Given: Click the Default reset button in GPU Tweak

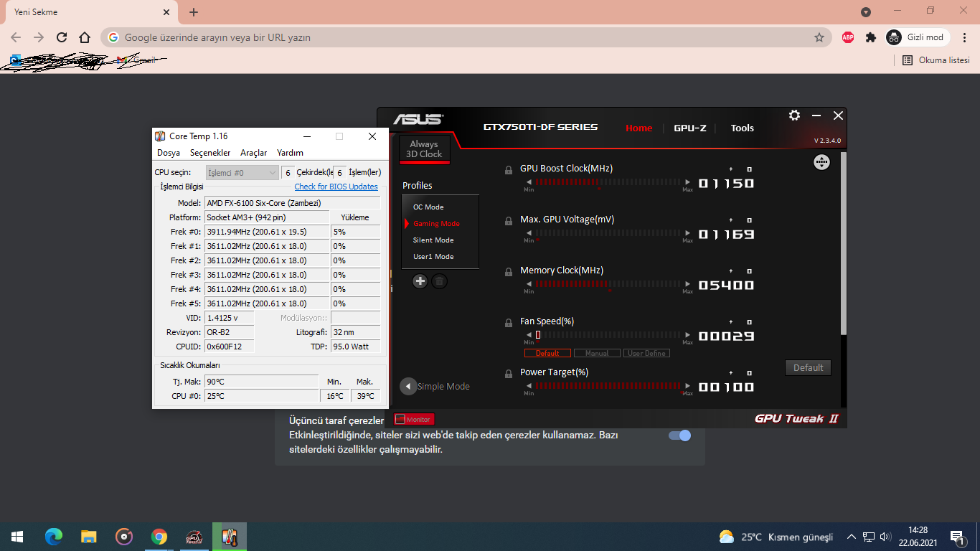Looking at the screenshot, I should point(808,368).
